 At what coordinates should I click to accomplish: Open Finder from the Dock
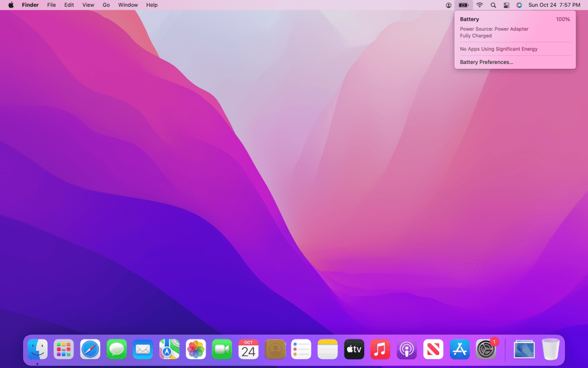[37, 350]
